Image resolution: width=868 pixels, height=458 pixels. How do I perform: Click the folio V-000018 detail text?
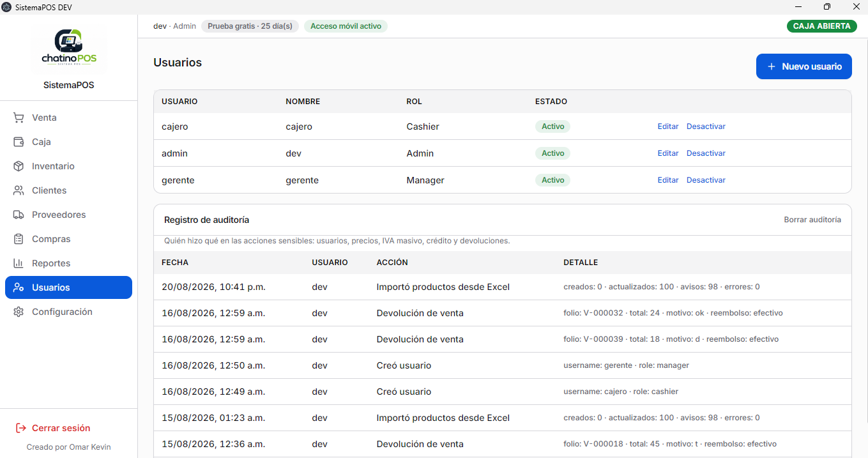click(x=669, y=444)
